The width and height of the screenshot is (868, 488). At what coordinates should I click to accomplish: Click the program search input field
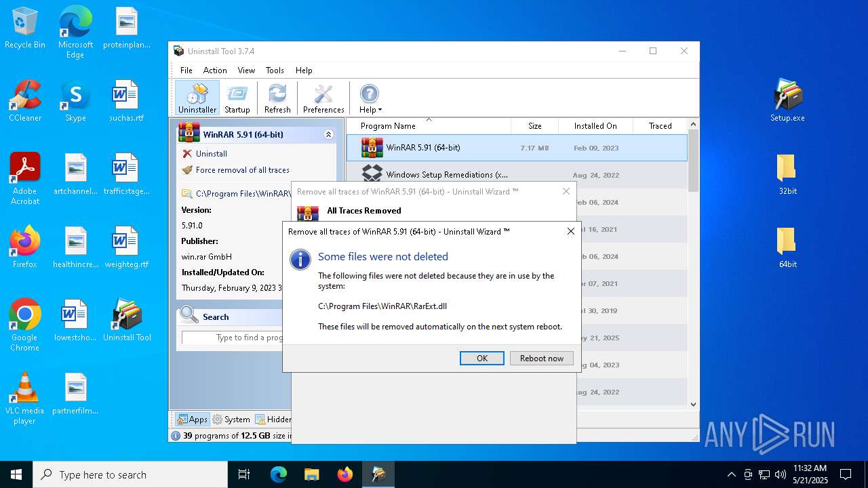[233, 338]
